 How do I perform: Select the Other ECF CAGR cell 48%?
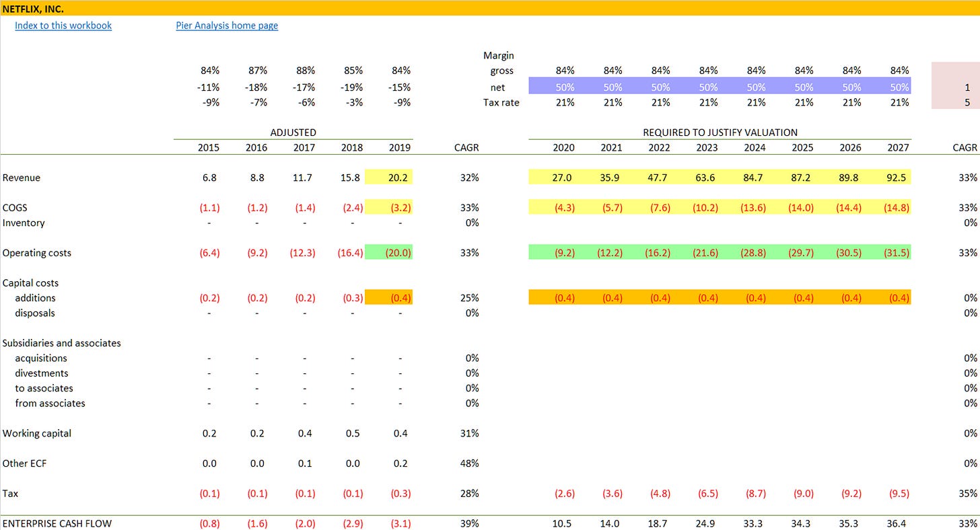(468, 463)
